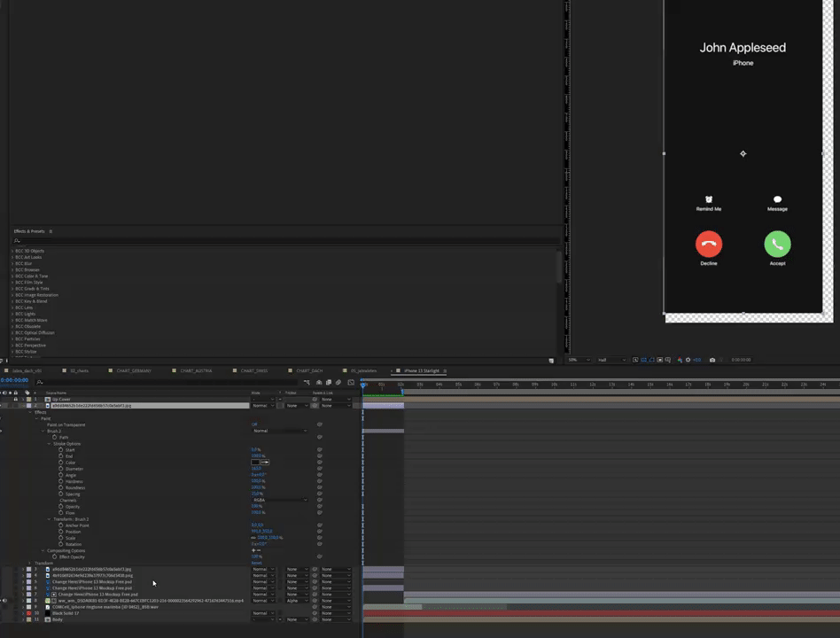The image size is (840, 638).
Task: Click the blue current timecode display
Action: click(x=14, y=380)
